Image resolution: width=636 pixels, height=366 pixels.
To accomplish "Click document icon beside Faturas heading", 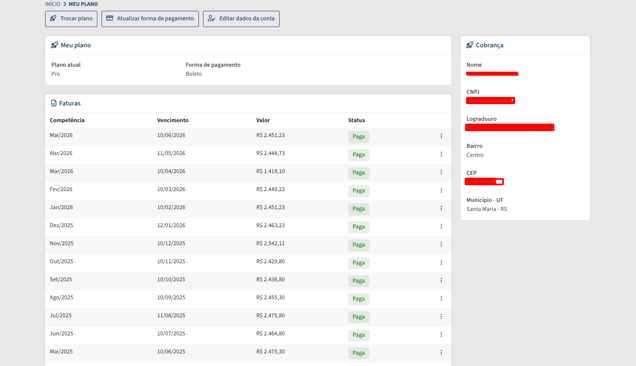I will coord(54,103).
